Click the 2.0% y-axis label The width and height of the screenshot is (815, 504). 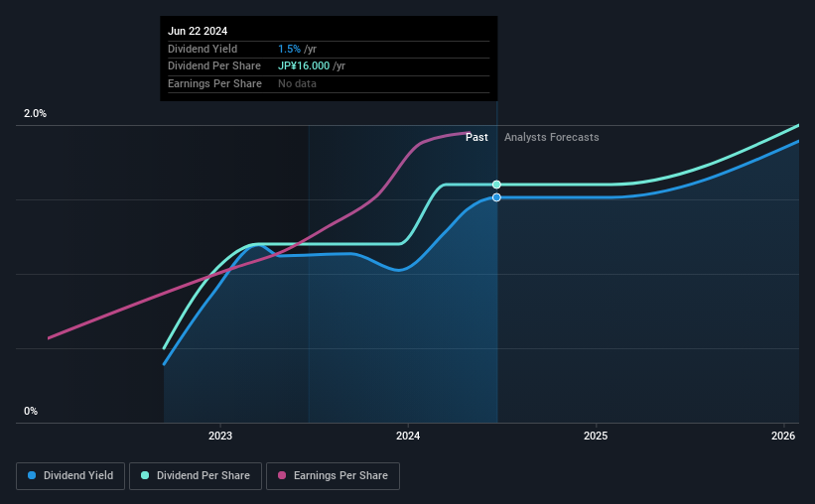pyautogui.click(x=35, y=113)
